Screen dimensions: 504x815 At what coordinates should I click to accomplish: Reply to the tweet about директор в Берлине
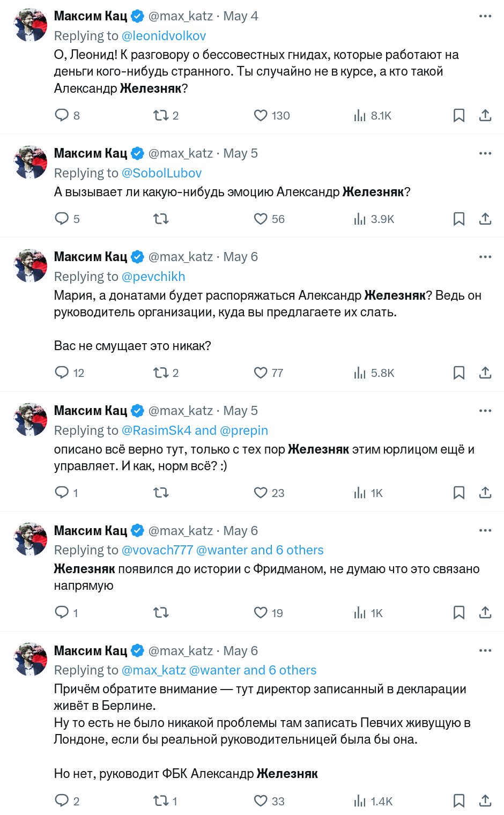tap(62, 801)
